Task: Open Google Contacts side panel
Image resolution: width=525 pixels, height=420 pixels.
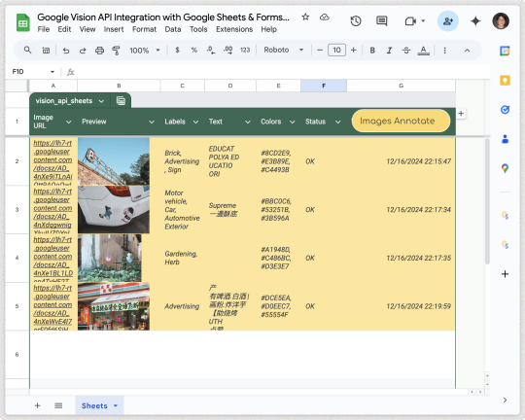Action: [505, 139]
